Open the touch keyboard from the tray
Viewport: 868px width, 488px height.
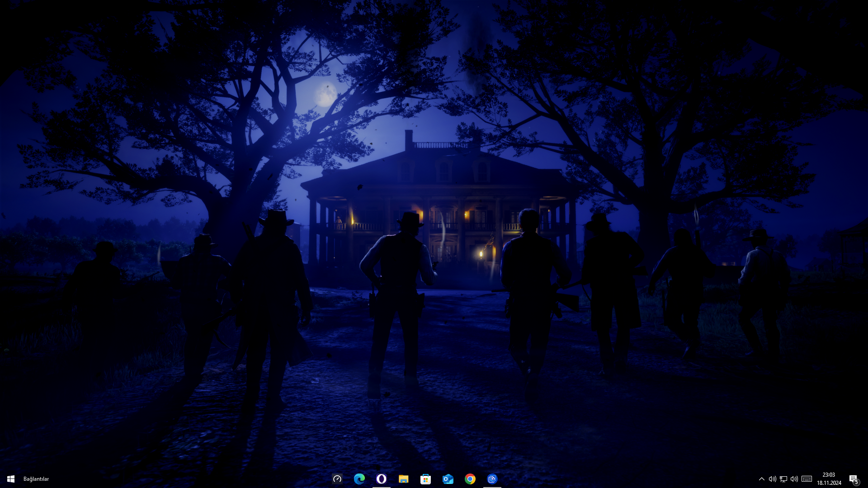coord(807,479)
